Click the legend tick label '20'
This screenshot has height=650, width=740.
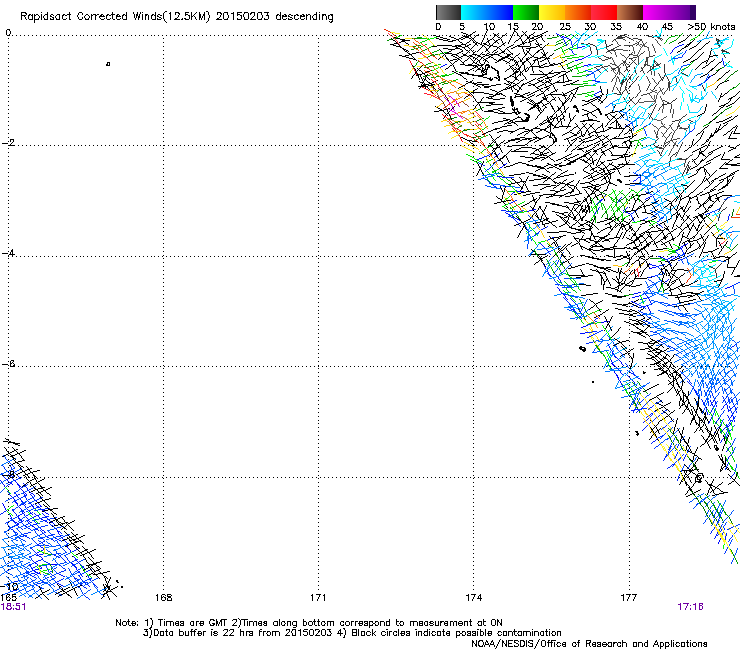click(x=537, y=27)
